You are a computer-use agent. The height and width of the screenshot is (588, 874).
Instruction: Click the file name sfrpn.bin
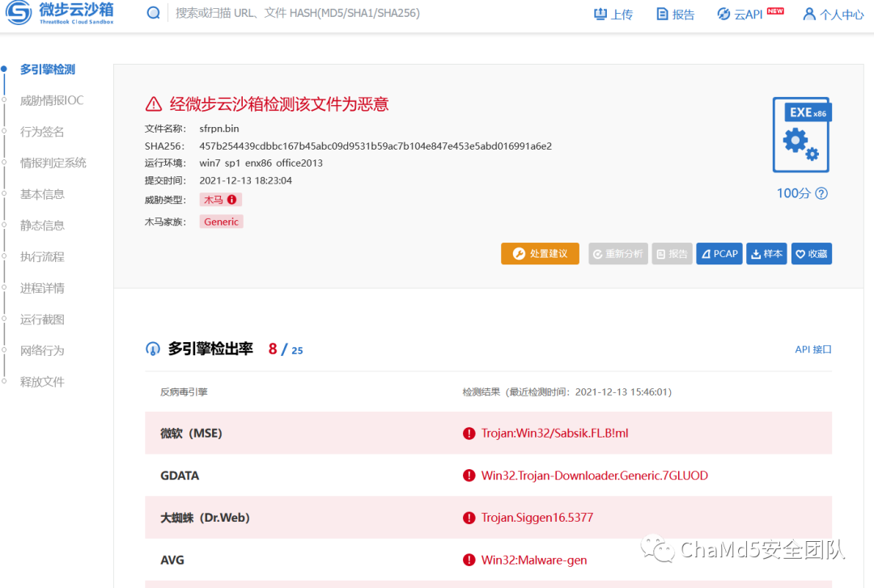219,128
